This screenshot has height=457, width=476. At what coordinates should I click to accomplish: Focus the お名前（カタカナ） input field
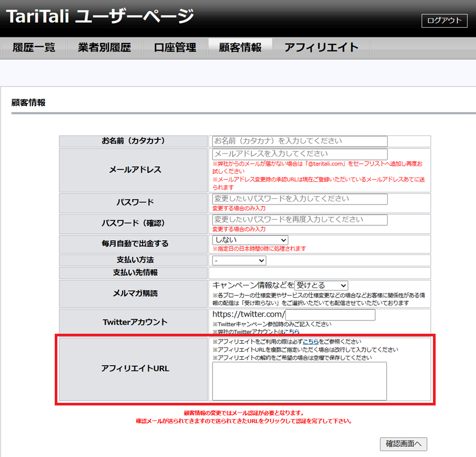pyautogui.click(x=300, y=141)
